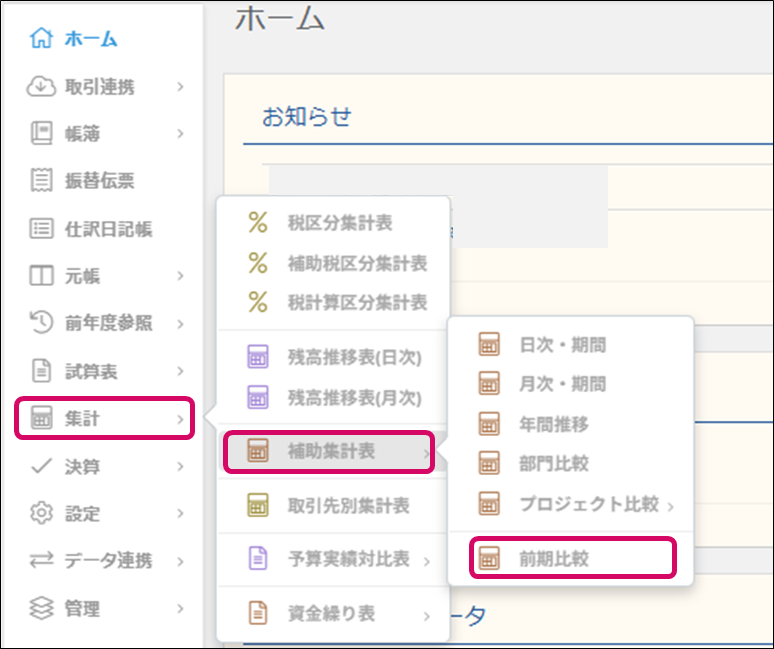This screenshot has width=774, height=649.
Task: Select 年間推移 in the submenu
Action: click(x=554, y=424)
